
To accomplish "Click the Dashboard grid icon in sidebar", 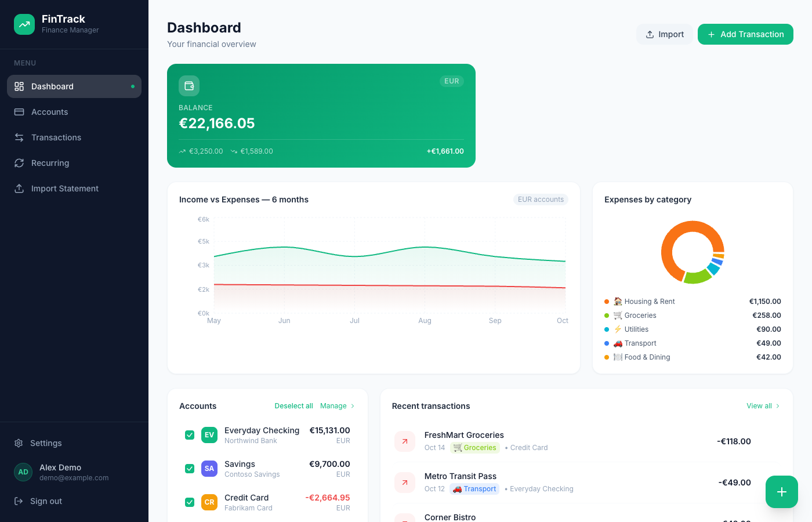I will [x=19, y=86].
